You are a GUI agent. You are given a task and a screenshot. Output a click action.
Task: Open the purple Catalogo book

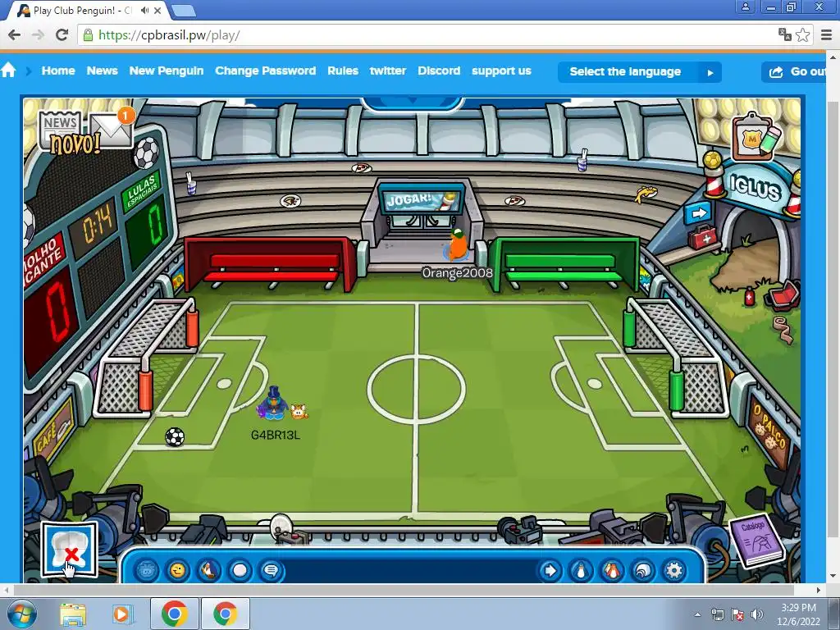(757, 540)
